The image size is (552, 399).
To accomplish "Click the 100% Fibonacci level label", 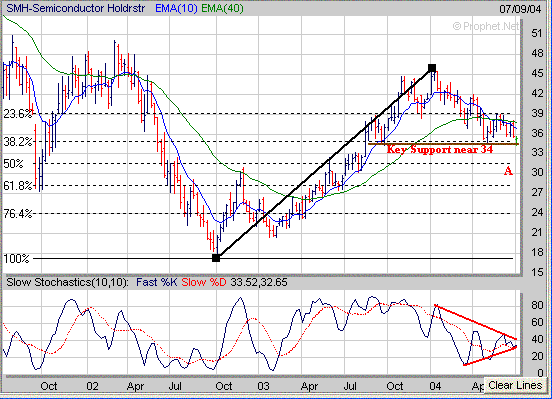I will pyautogui.click(x=16, y=259).
